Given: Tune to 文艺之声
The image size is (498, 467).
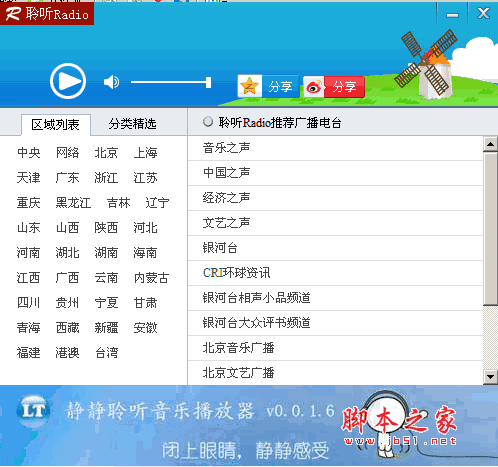Looking at the screenshot, I should (x=335, y=223).
